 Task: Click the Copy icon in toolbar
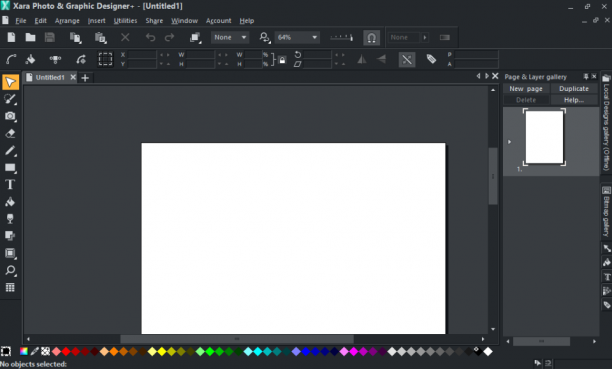tap(75, 37)
